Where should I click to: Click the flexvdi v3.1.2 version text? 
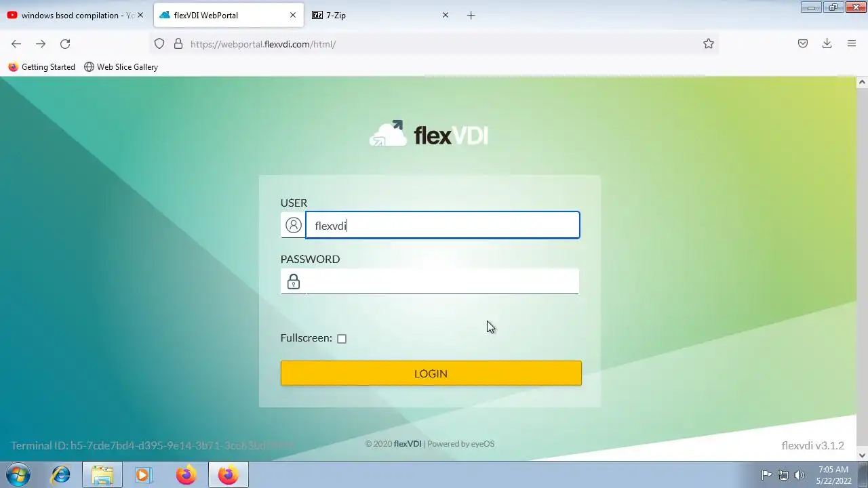(812, 445)
